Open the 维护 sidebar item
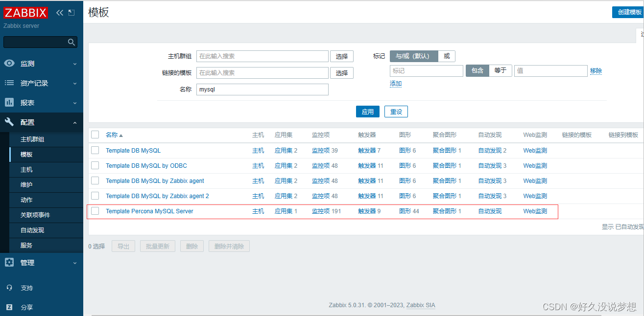 click(26, 185)
